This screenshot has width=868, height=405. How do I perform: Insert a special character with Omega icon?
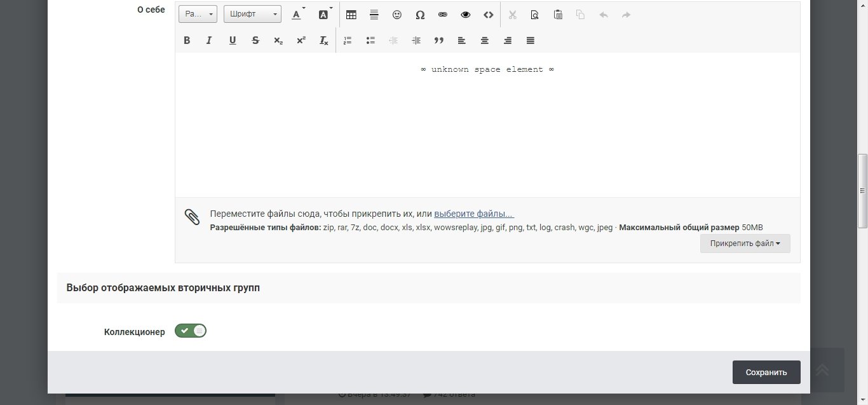(x=420, y=15)
